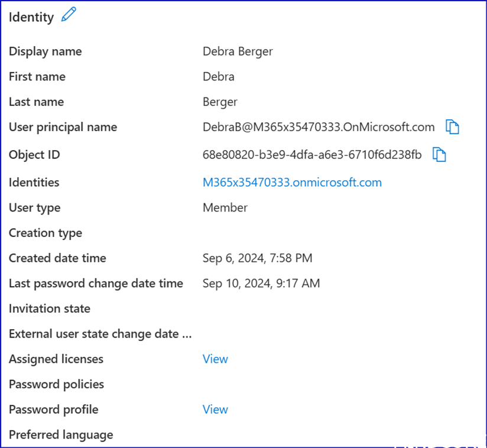Click the User type value Member
The image size is (487, 448).
click(225, 208)
